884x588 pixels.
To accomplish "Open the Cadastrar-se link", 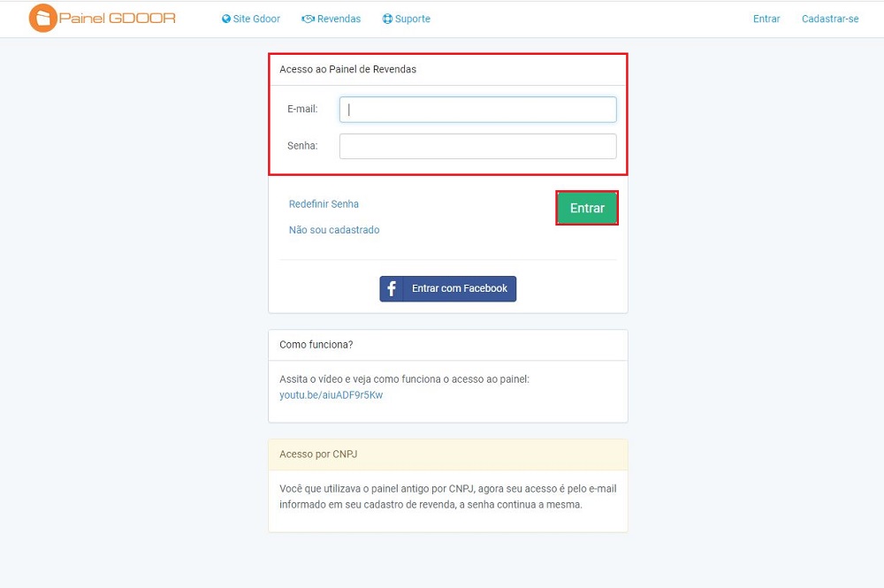I will click(x=830, y=19).
